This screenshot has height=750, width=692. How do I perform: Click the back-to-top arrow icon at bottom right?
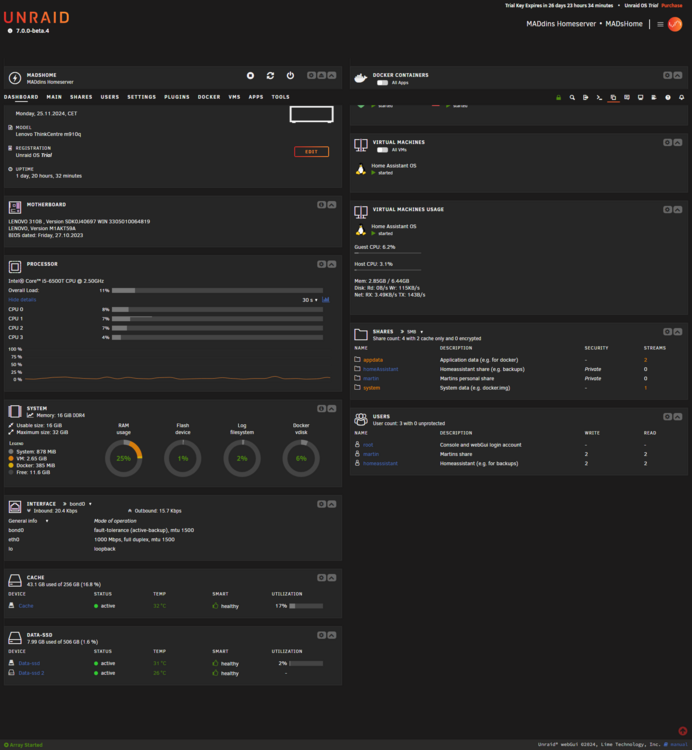point(682,731)
